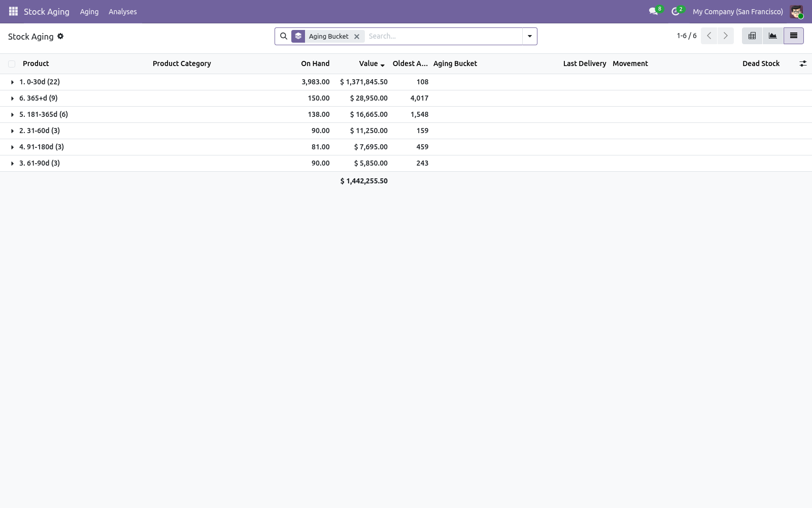Open optional columns adjust icon
This screenshot has width=812, height=508.
(803, 63)
